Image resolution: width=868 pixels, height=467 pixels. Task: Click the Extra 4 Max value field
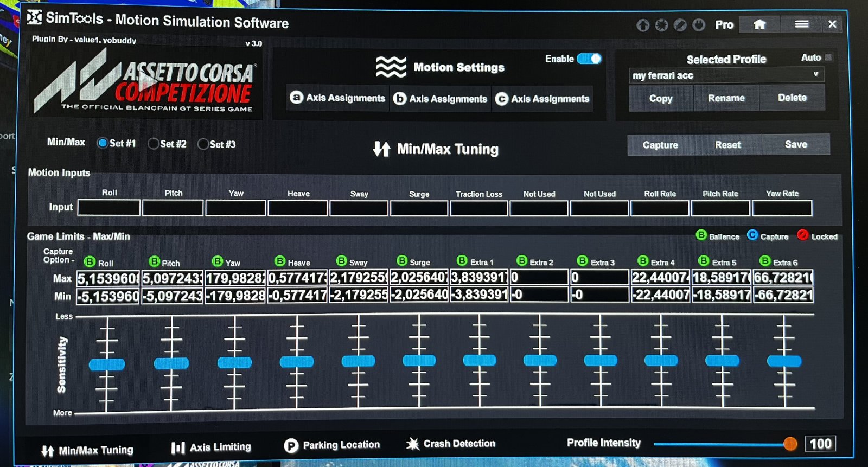(x=660, y=277)
